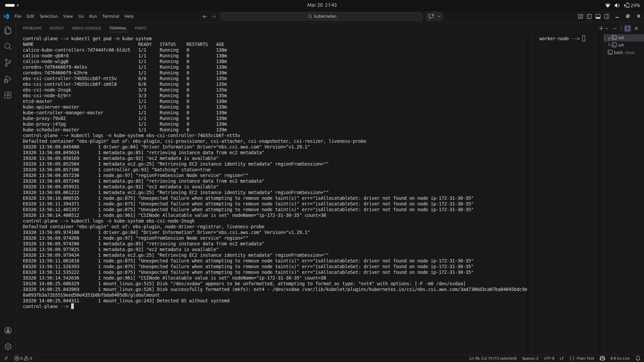Select the second ssh terminal

pos(624,45)
